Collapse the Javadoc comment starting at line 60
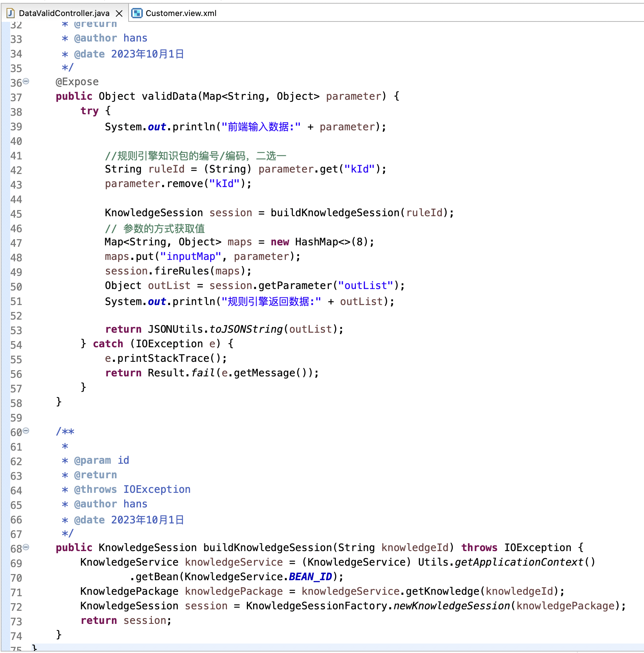Image resolution: width=644 pixels, height=653 pixels. (x=26, y=431)
